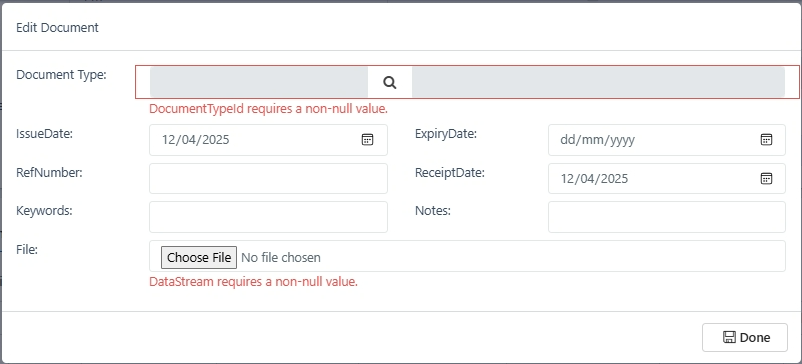Click the 'Notes:' label

coord(433,211)
